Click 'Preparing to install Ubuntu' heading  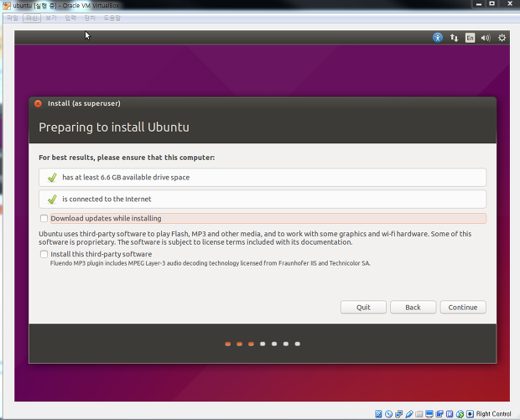click(114, 127)
